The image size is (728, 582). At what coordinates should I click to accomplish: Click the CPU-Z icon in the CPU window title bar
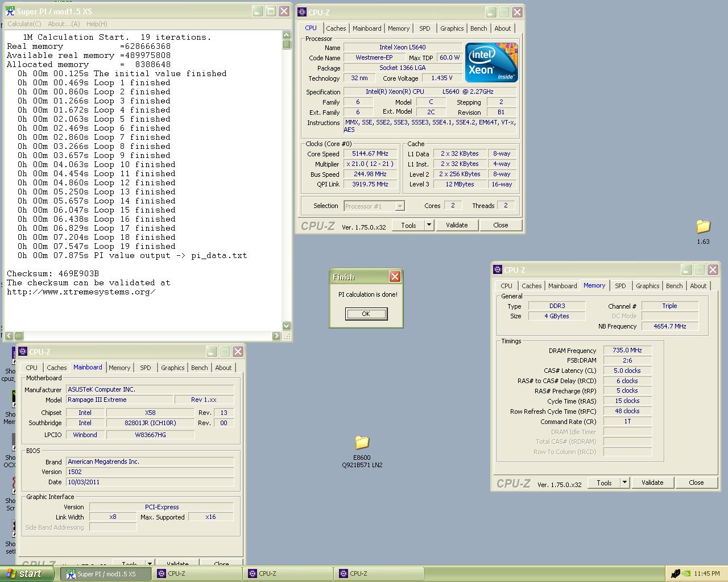pos(302,12)
